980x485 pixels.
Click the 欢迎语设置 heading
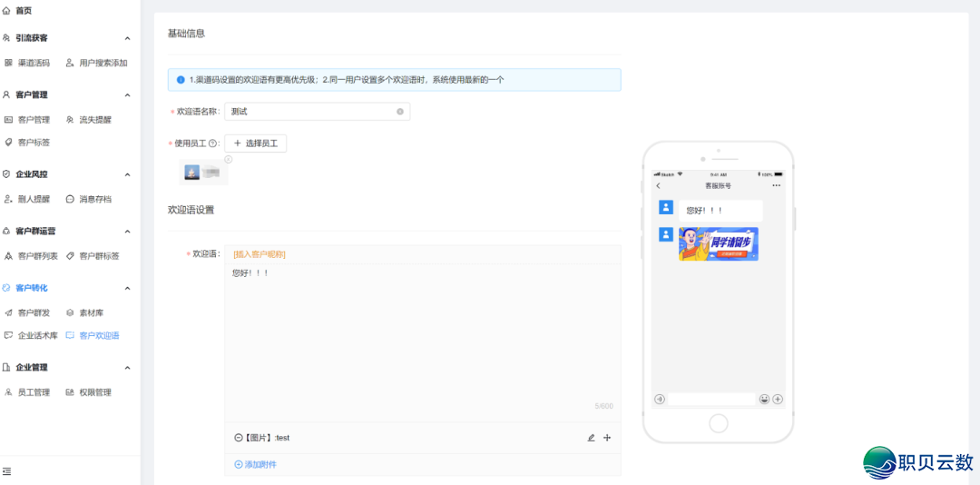point(191,211)
